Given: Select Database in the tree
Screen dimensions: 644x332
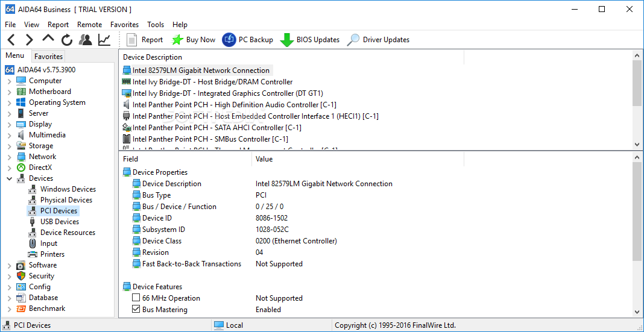Looking at the screenshot, I should [x=37, y=298].
